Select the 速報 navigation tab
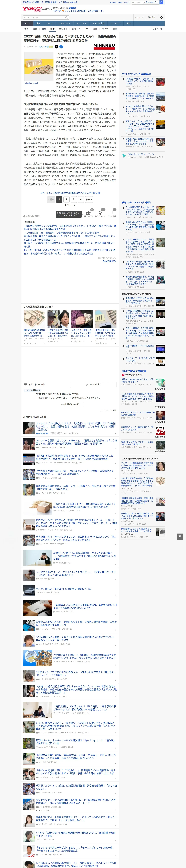186x868 pixels. 38,24
